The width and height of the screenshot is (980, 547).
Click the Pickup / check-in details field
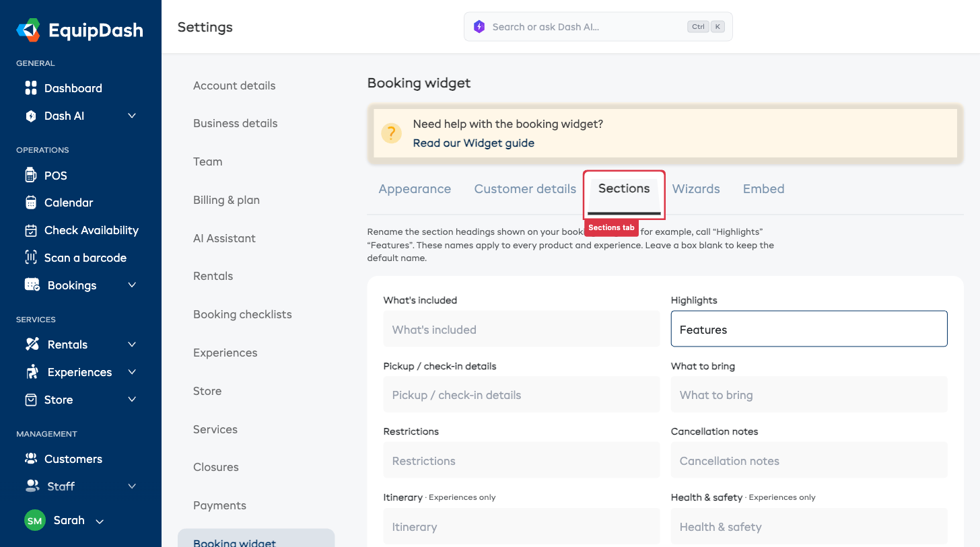(x=522, y=395)
